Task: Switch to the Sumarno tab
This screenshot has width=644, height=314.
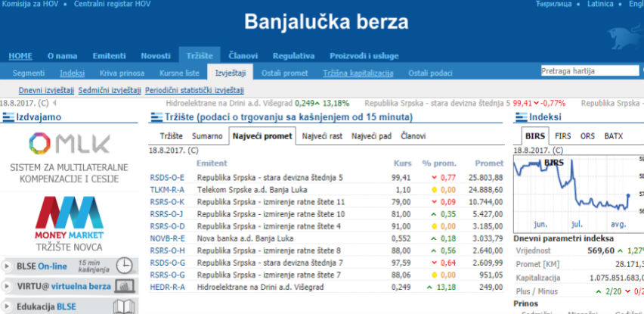Action: tap(207, 136)
